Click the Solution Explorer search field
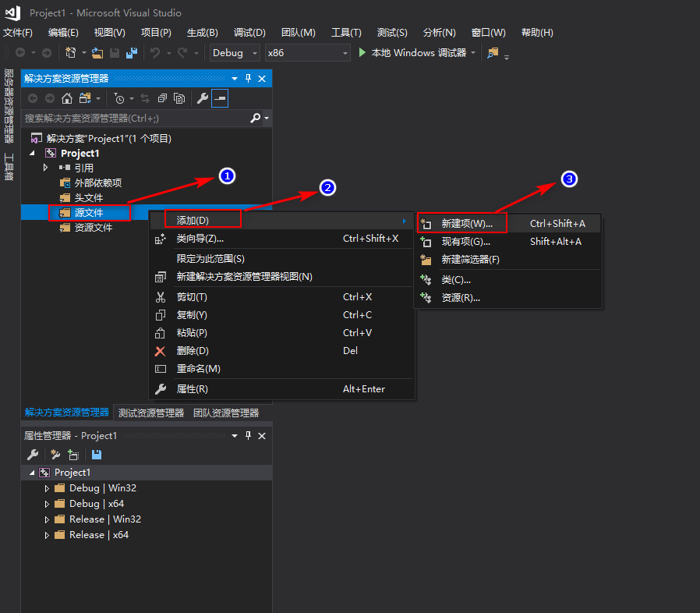Screen dimensions: 700x613 pos(136,118)
